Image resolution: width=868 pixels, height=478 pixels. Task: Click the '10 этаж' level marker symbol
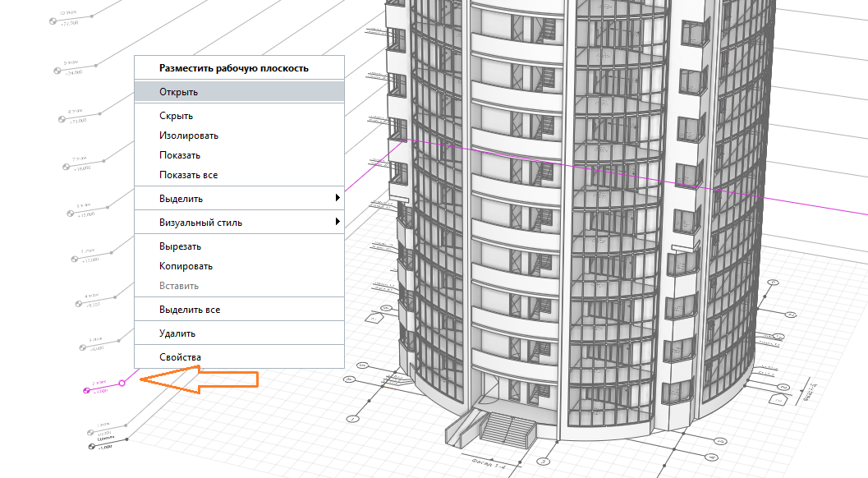pyautogui.click(x=53, y=21)
